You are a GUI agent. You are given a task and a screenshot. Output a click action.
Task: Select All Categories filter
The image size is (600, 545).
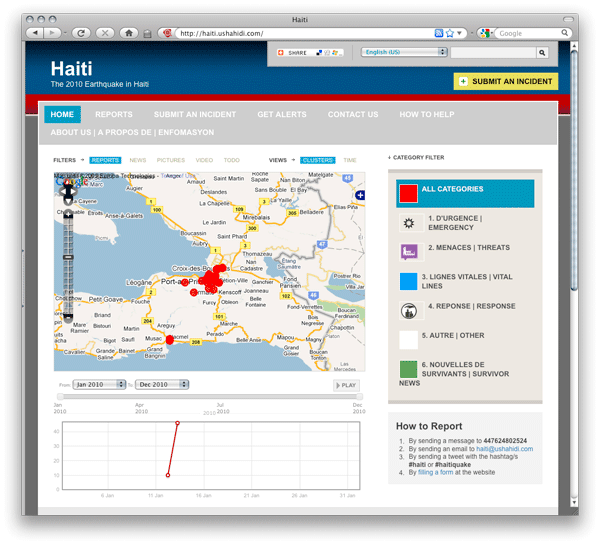pos(465,193)
